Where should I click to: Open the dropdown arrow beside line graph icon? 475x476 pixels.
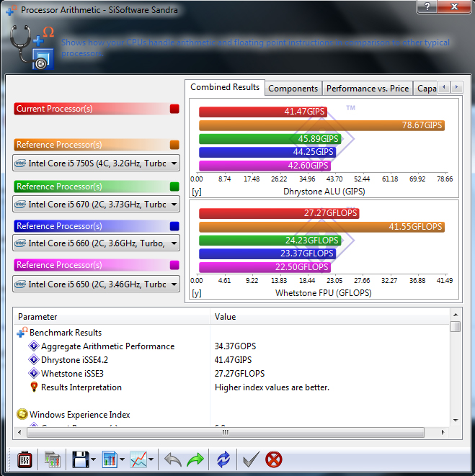click(151, 459)
